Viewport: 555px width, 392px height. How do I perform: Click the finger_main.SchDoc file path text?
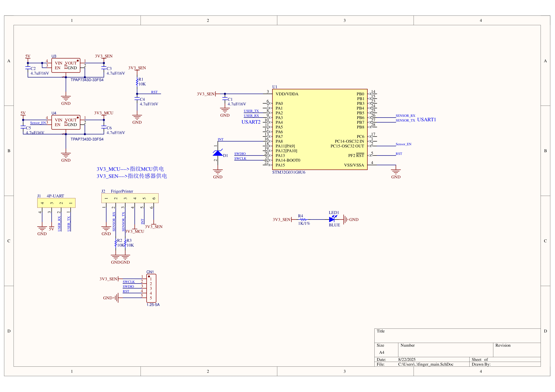coord(426,364)
